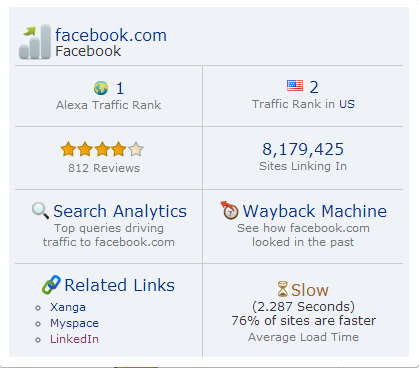The width and height of the screenshot is (419, 368).
Task: Click the fifth empty rating star
Action: click(136, 149)
